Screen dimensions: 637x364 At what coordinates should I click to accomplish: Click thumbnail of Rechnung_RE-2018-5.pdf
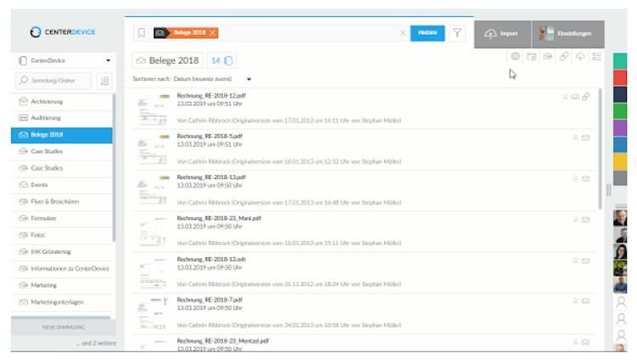point(153,149)
